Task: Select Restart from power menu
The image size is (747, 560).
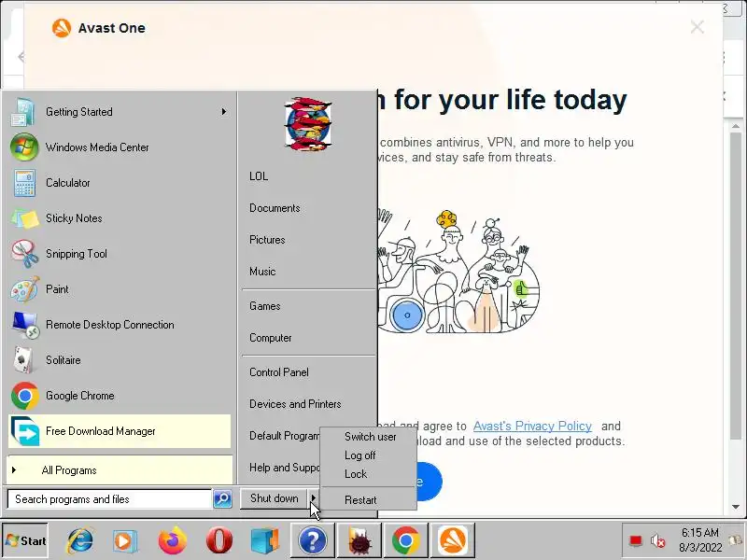Action: [360, 500]
